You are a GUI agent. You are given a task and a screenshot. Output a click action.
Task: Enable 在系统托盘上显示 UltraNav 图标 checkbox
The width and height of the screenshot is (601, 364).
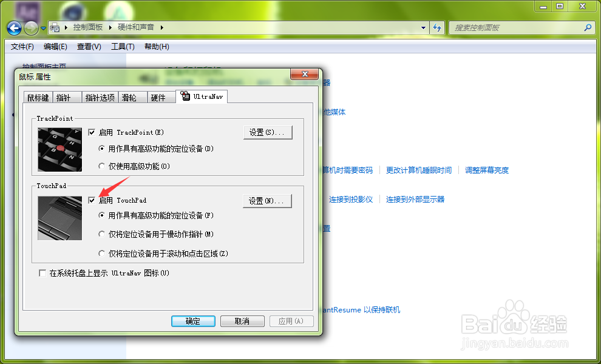click(42, 273)
